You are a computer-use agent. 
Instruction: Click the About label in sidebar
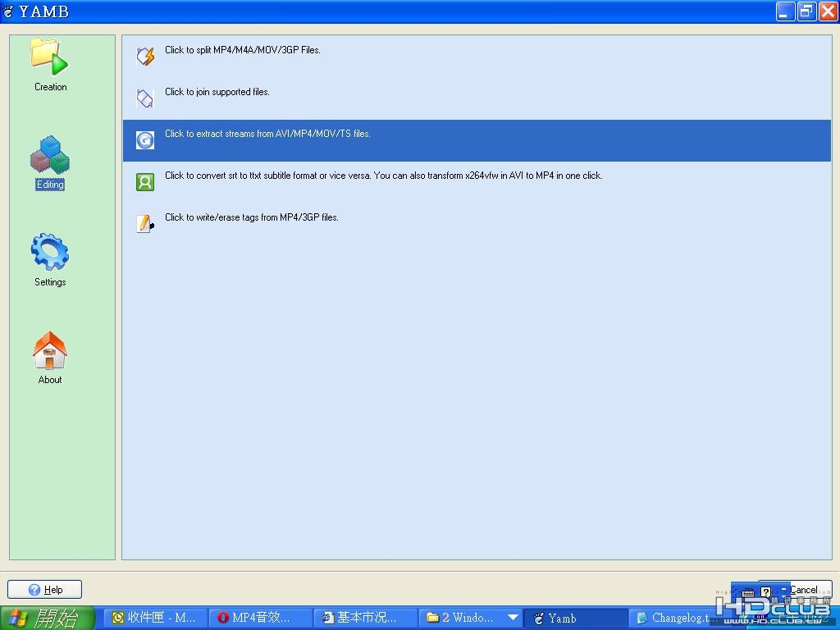pyautogui.click(x=50, y=379)
